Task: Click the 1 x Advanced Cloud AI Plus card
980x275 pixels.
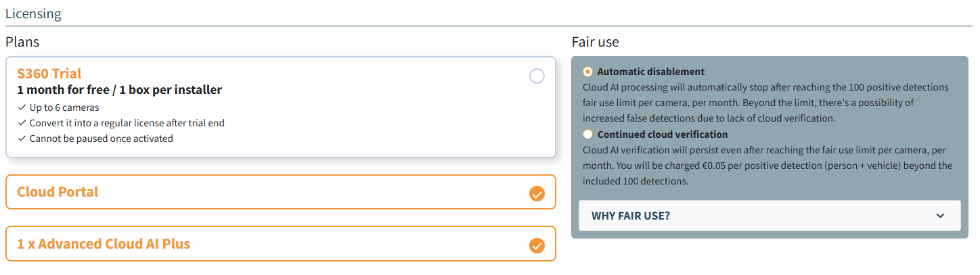Action: [x=281, y=244]
